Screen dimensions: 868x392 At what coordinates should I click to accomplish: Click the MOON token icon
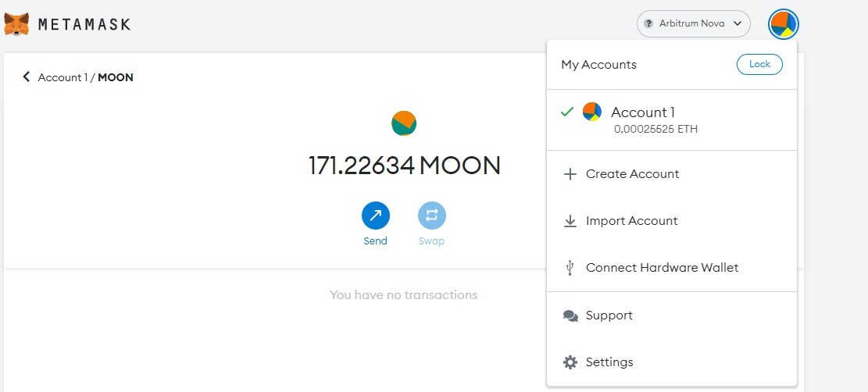click(x=404, y=123)
